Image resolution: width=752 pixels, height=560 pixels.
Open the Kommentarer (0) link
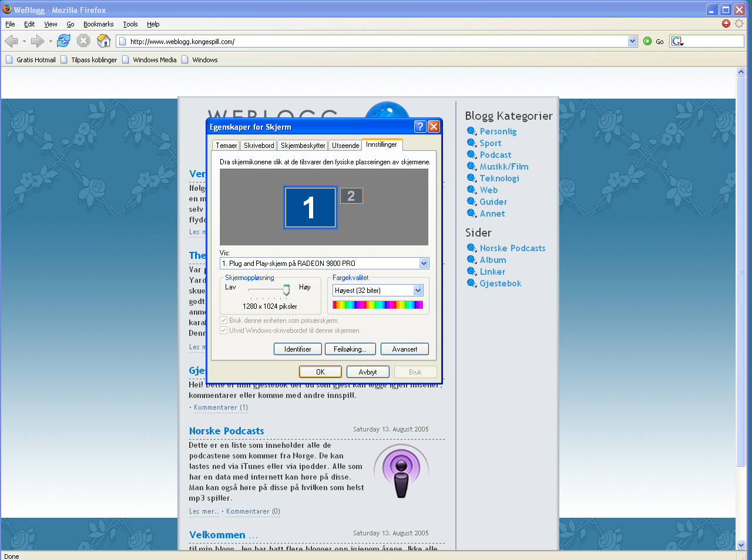tap(253, 511)
